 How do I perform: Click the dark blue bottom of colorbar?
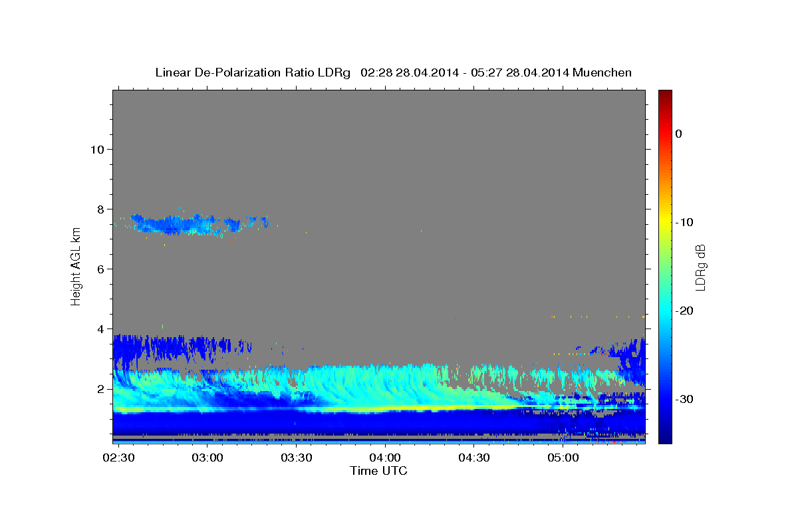(x=665, y=437)
